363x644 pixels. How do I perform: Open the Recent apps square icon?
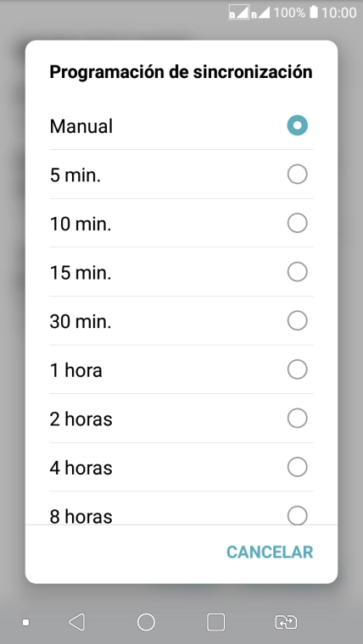point(215,622)
